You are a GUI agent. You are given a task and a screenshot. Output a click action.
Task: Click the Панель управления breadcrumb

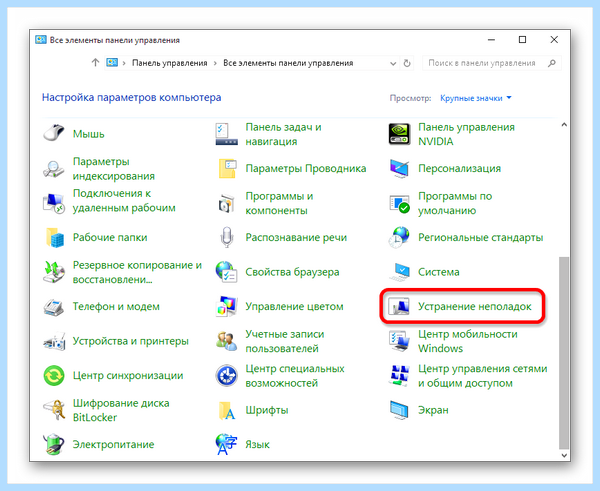[x=170, y=63]
